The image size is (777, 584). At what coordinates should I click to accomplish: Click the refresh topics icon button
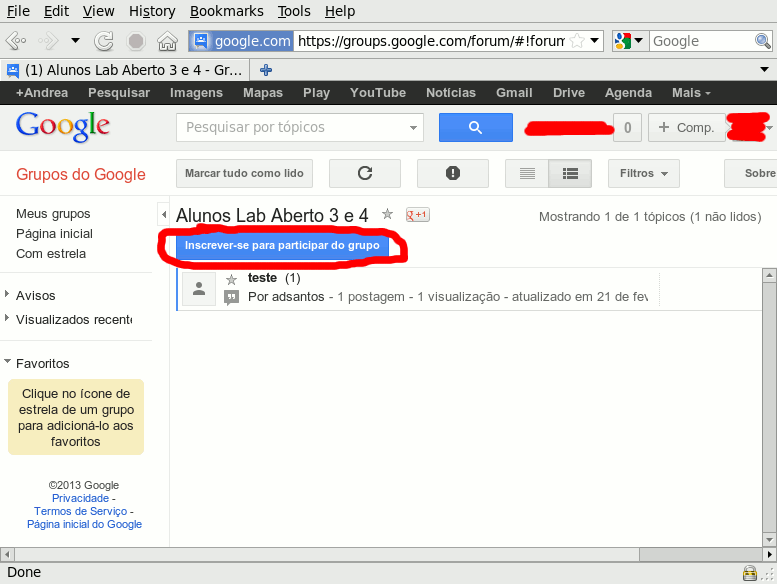(365, 173)
